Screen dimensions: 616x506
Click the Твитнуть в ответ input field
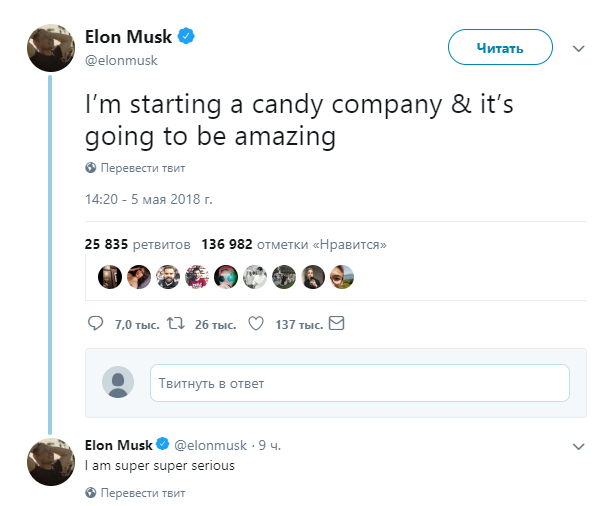(x=359, y=383)
